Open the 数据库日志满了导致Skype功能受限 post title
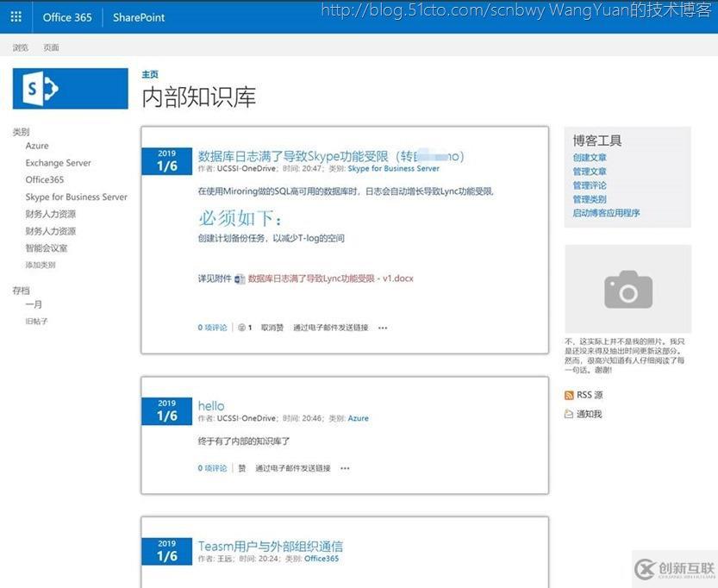Viewport: 718px width, 588px height. 331,156
